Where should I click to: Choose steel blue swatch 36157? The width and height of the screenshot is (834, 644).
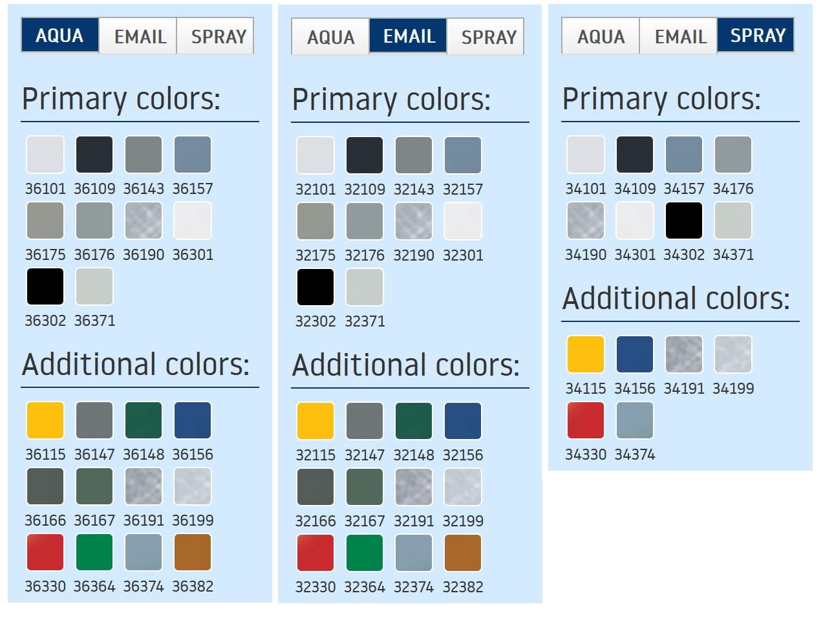[x=193, y=155]
